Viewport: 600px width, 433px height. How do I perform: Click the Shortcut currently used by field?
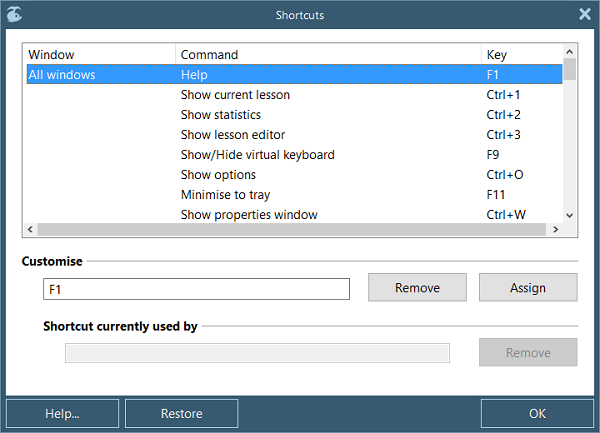[x=257, y=353]
